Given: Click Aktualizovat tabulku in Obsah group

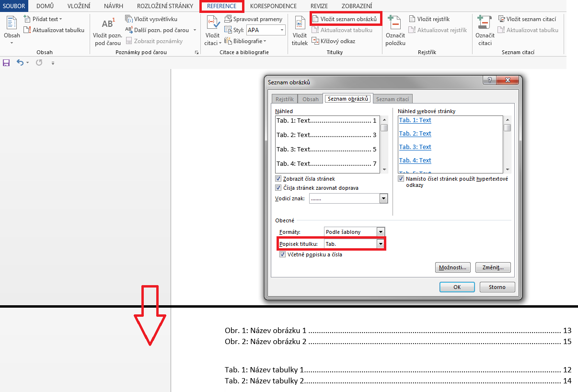Looking at the screenshot, I should 54,30.
